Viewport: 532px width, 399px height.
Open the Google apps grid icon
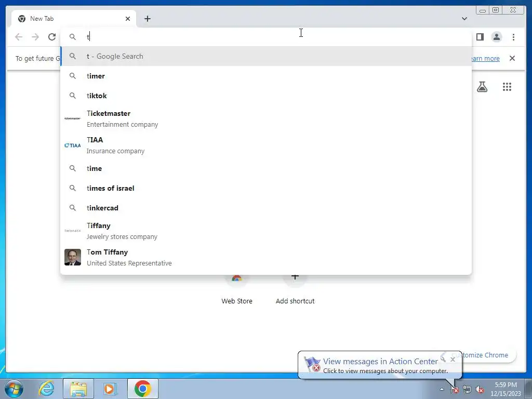pyautogui.click(x=507, y=87)
